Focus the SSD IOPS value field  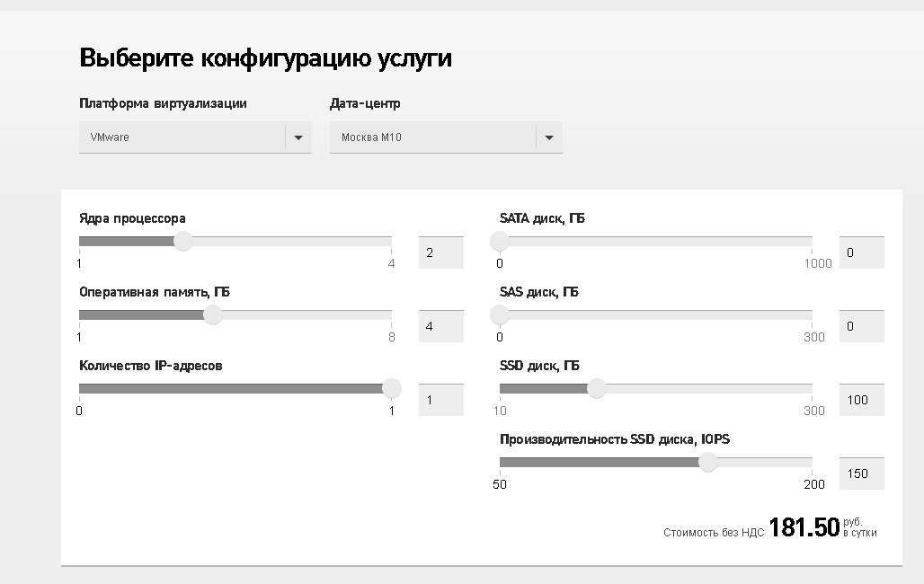click(861, 473)
